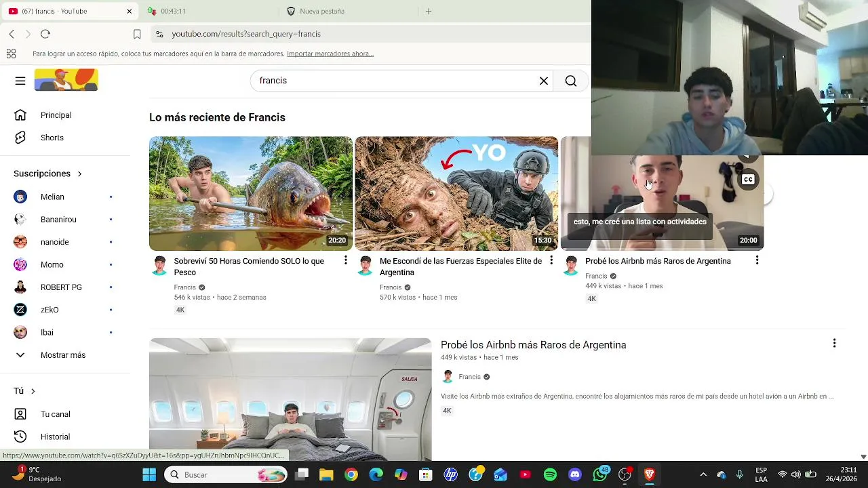Click Francis avatar under Me Escondí video
Viewport: 868px width, 488px height.
tap(366, 266)
